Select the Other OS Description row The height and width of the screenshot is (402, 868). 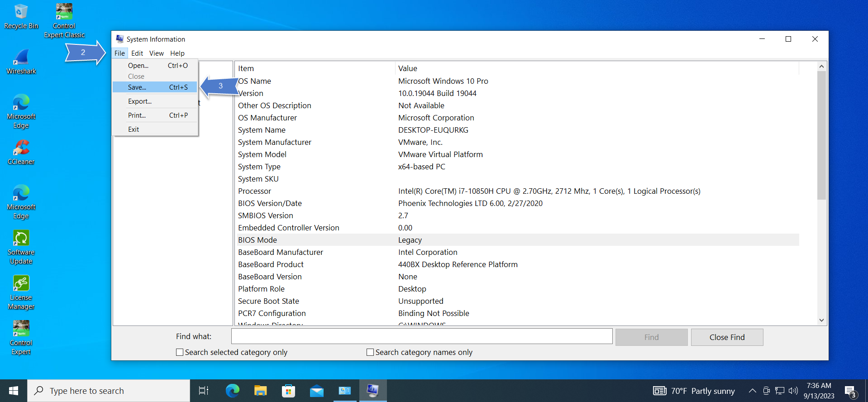click(517, 105)
